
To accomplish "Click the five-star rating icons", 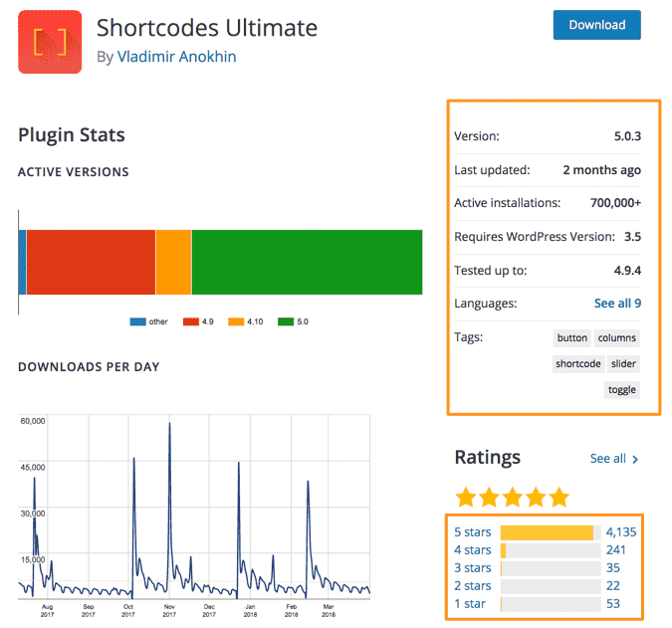I will pos(512,497).
